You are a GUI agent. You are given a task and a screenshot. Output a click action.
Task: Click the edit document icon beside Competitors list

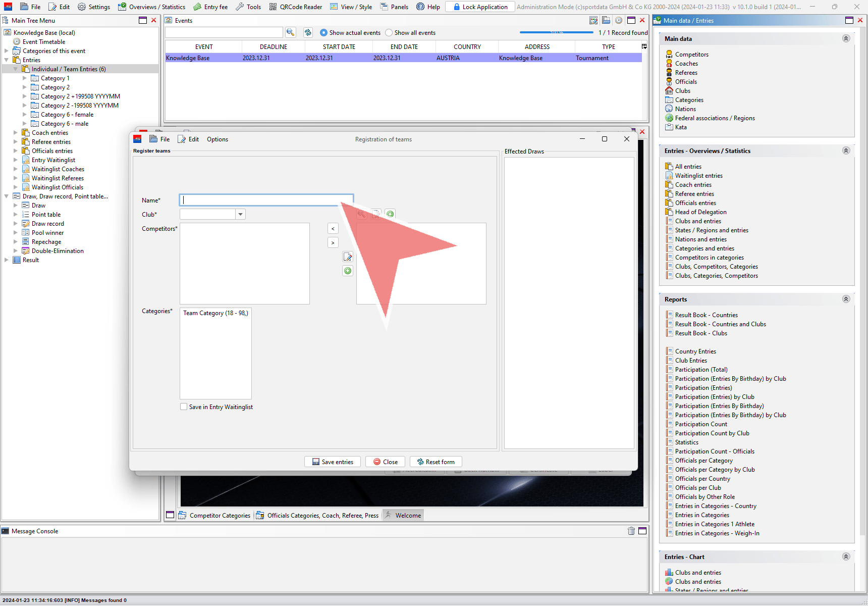pyautogui.click(x=348, y=257)
